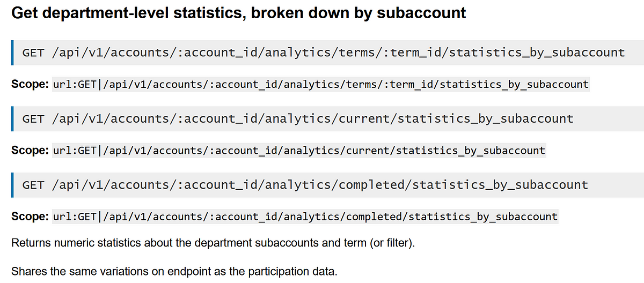Click GET verb in the terms endpoint block

33,53
